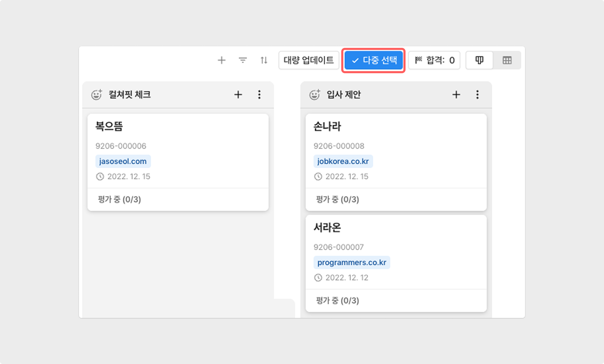Open the filter icon in toolbar

coord(243,60)
